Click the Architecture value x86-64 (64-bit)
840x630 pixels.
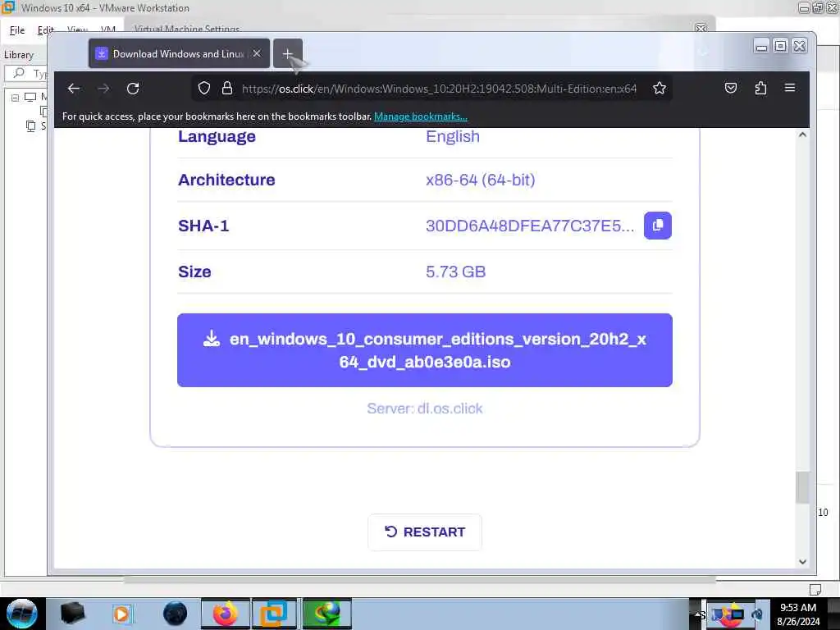[481, 180]
